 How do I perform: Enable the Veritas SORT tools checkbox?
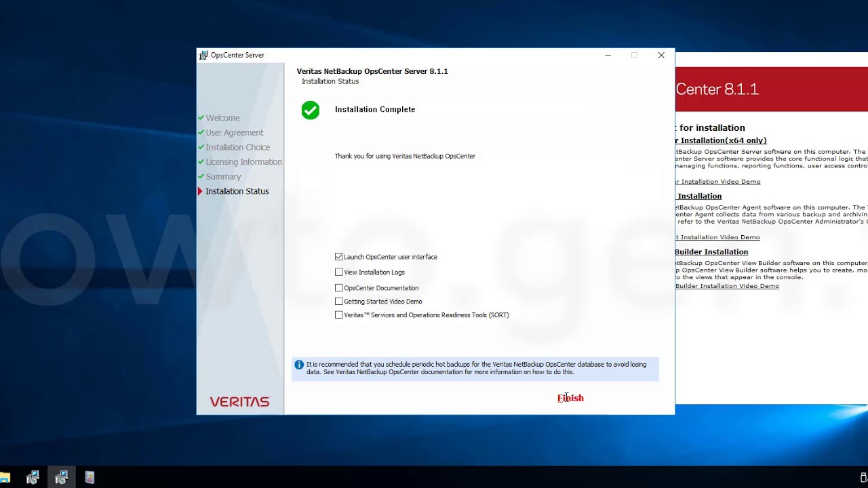pyautogui.click(x=339, y=315)
